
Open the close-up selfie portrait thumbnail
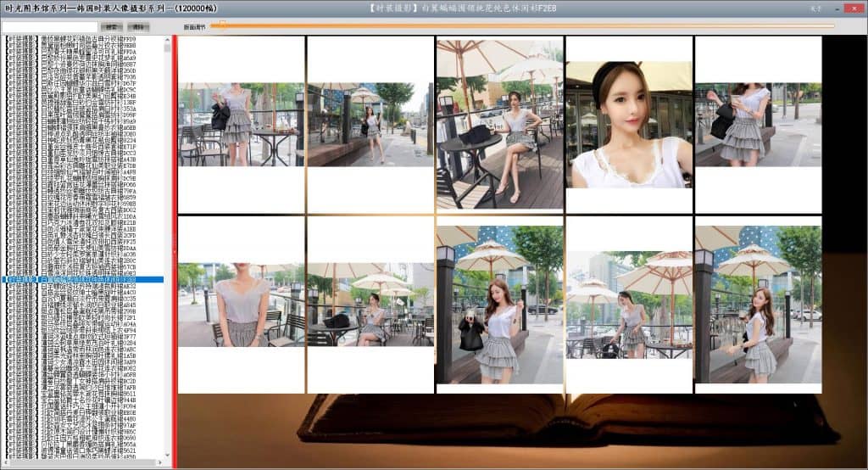629,124
